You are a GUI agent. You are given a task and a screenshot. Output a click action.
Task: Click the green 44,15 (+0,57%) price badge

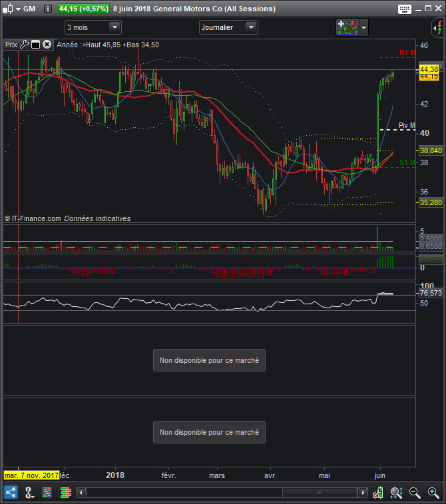click(84, 9)
